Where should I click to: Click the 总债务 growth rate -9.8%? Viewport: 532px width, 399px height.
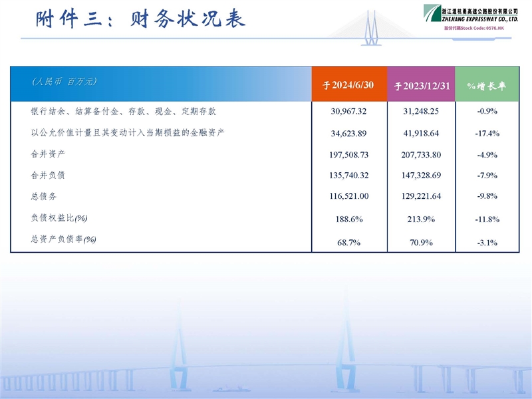[487, 197]
